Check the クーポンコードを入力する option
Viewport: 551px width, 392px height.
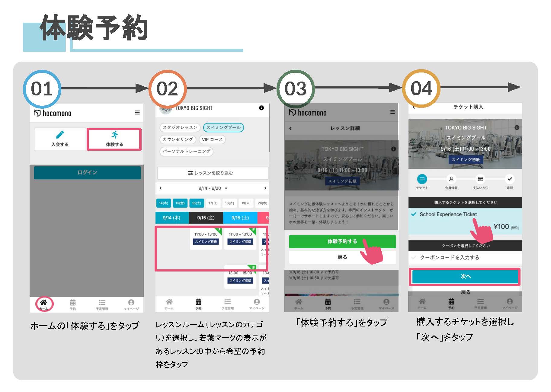coord(414,258)
